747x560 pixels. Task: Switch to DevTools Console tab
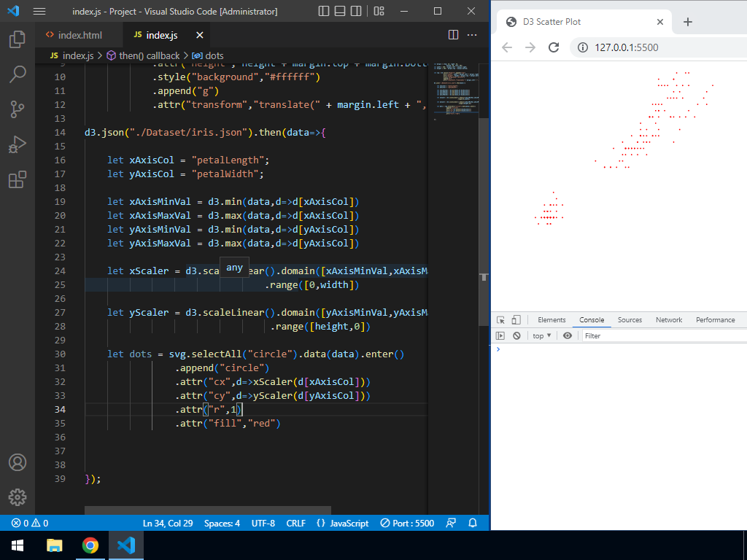tap(592, 320)
